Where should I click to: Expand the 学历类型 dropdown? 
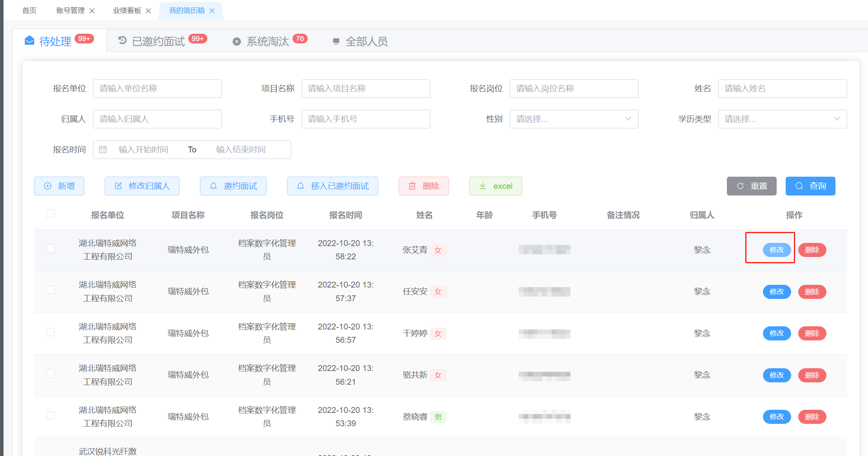(x=782, y=119)
